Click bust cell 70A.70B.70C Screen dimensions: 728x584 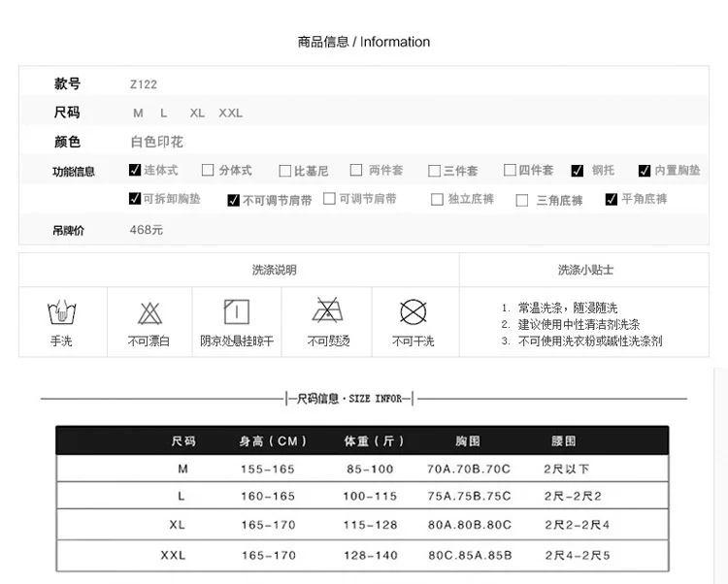pyautogui.click(x=469, y=470)
